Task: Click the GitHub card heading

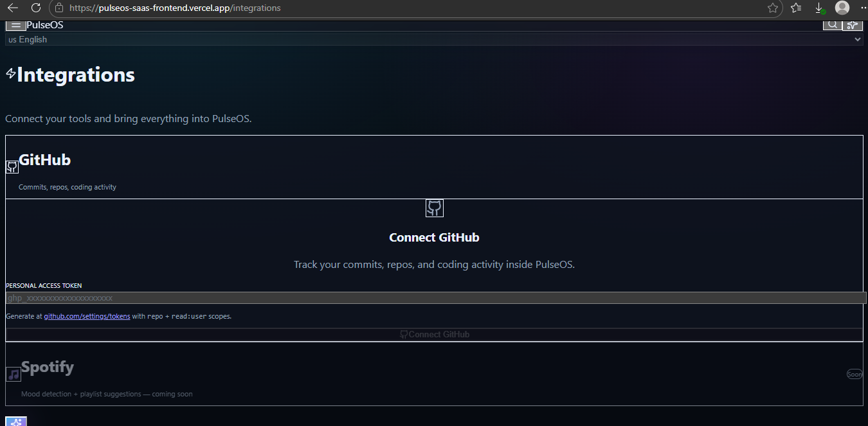Action: point(44,160)
